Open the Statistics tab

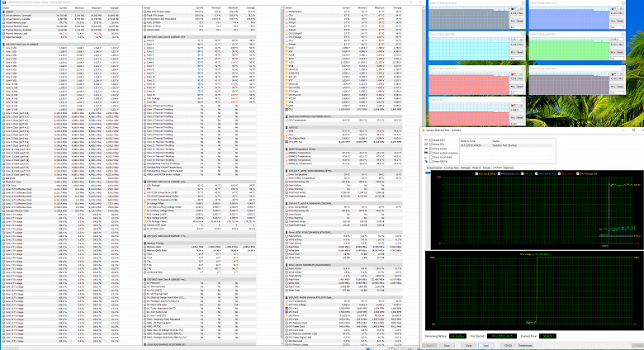509,168
